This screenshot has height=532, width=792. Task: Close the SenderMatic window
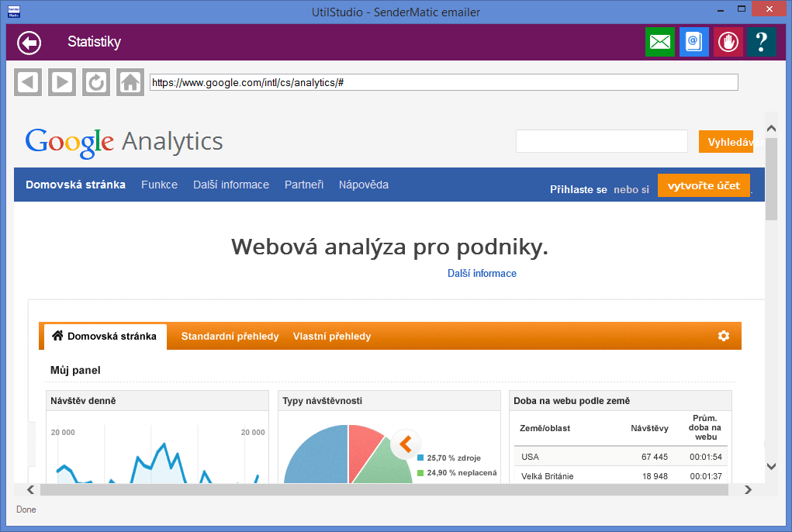(769, 9)
